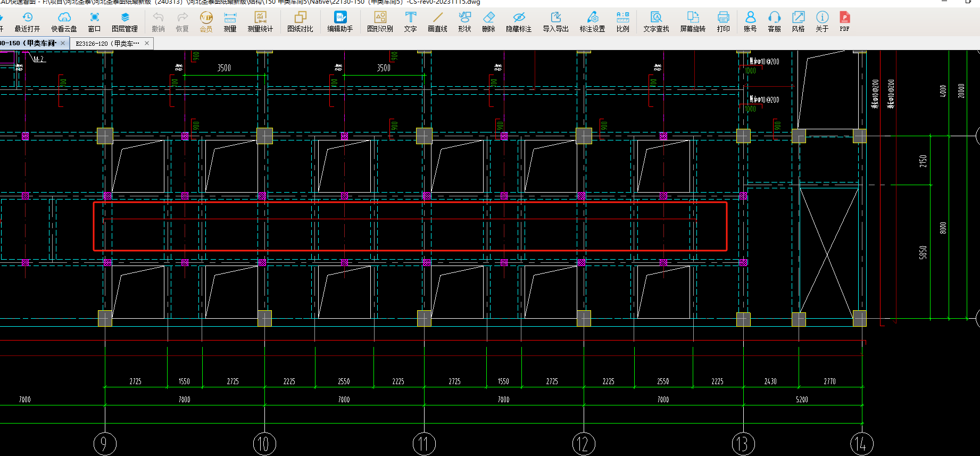Open 快看云盘 cloud drive

[64, 22]
